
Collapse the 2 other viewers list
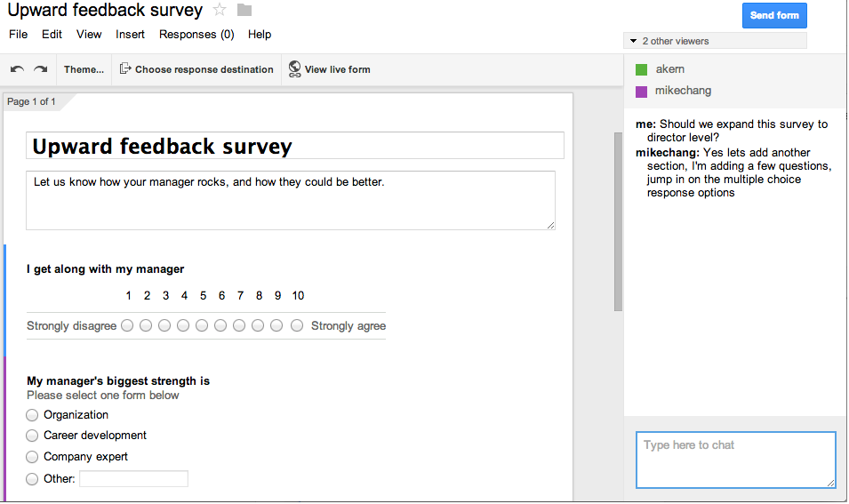click(634, 41)
